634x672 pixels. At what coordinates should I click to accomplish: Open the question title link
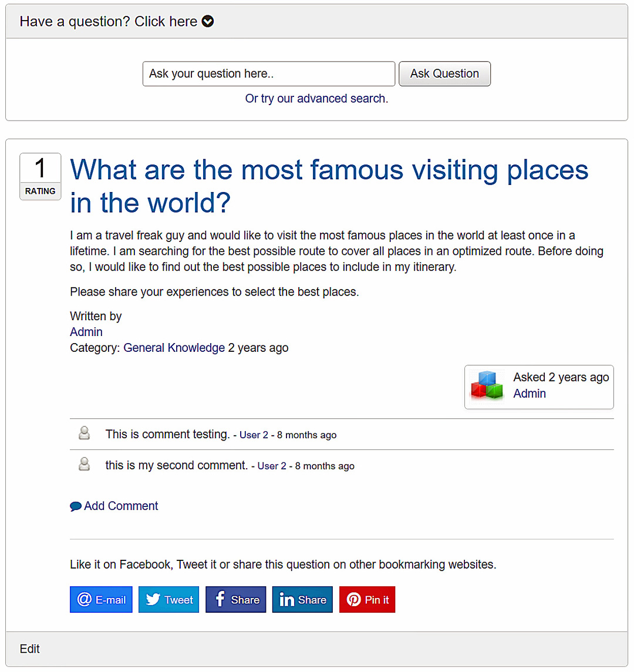pyautogui.click(x=329, y=186)
